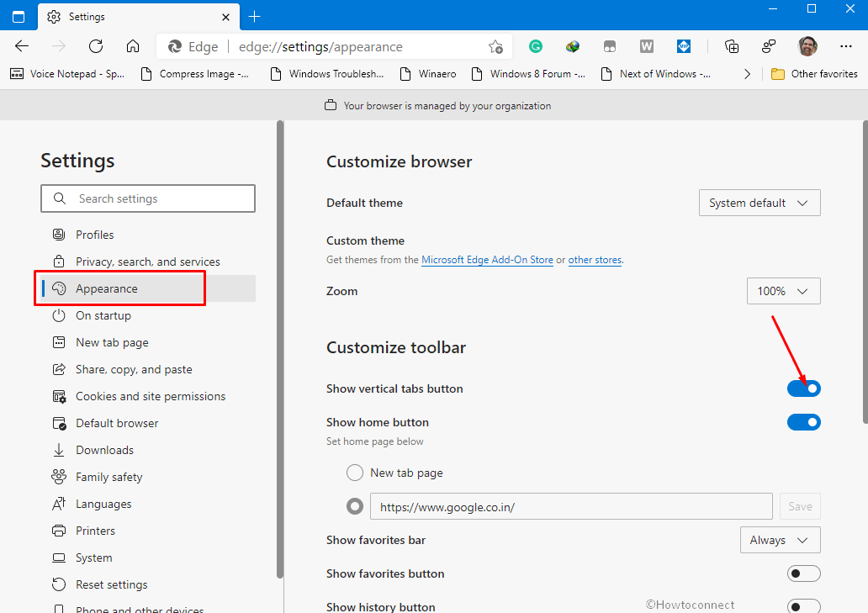The image size is (868, 613).
Task: Click the settings sidebar scrollbar
Action: pyautogui.click(x=280, y=350)
